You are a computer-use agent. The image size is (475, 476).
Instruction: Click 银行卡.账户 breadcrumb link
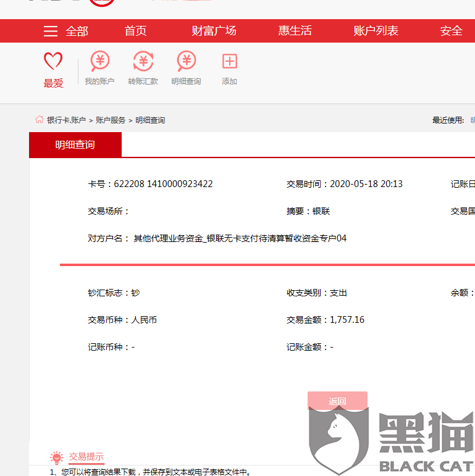click(66, 120)
